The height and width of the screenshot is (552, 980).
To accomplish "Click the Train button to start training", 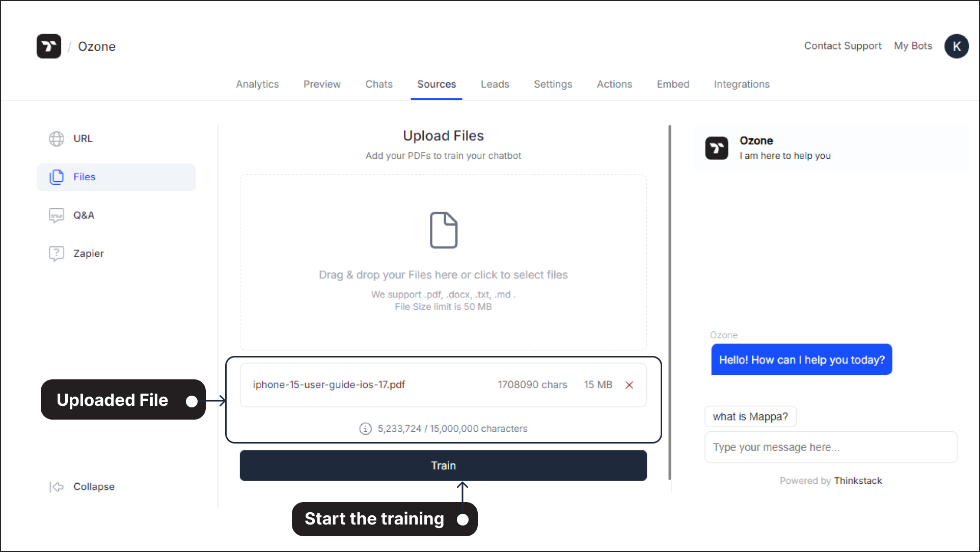I will (444, 465).
